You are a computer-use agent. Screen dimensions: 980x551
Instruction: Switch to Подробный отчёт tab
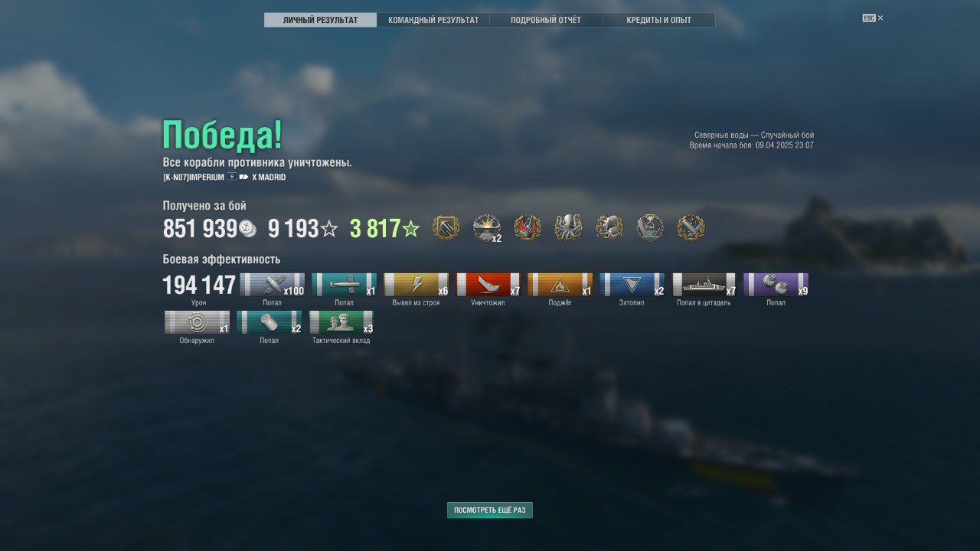546,20
